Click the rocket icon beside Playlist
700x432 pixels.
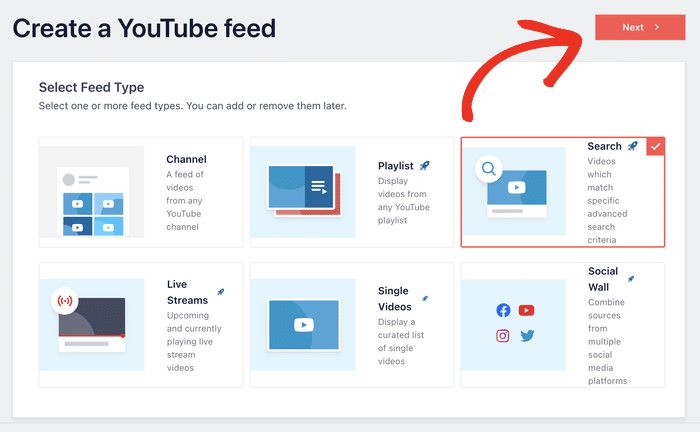[425, 165]
